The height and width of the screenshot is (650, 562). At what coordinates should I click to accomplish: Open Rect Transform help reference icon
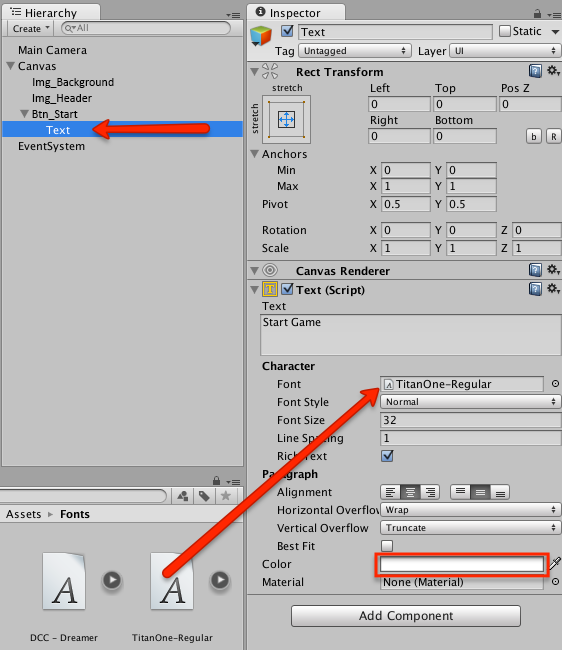(535, 71)
